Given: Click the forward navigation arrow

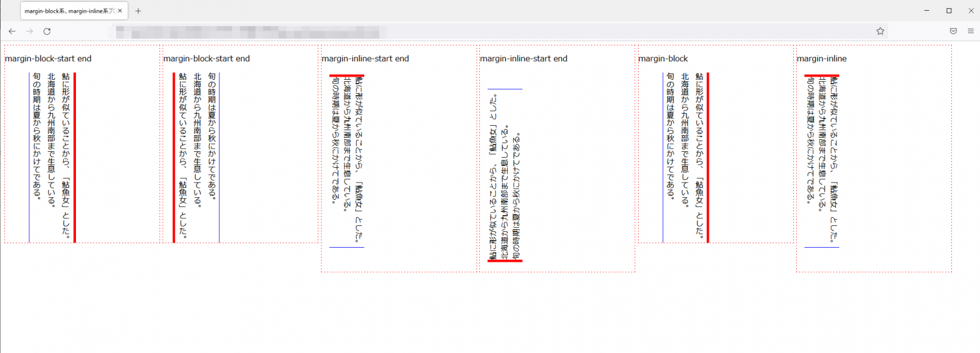Looking at the screenshot, I should pos(29,31).
